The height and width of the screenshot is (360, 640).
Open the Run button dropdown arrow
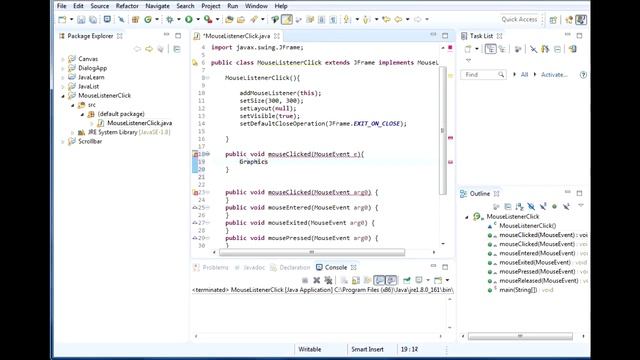click(x=198, y=19)
